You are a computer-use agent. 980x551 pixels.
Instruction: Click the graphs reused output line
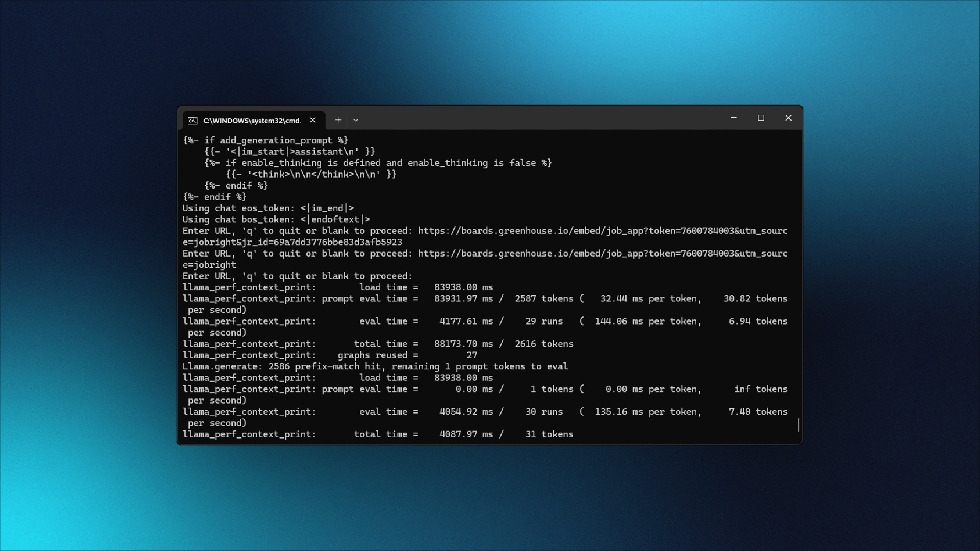[329, 355]
